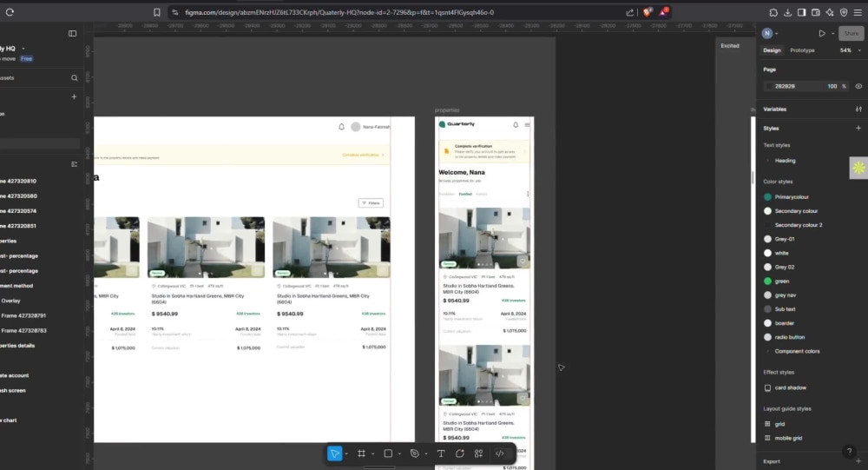
Task: Select layer ending 427320574
Action: click(x=18, y=211)
